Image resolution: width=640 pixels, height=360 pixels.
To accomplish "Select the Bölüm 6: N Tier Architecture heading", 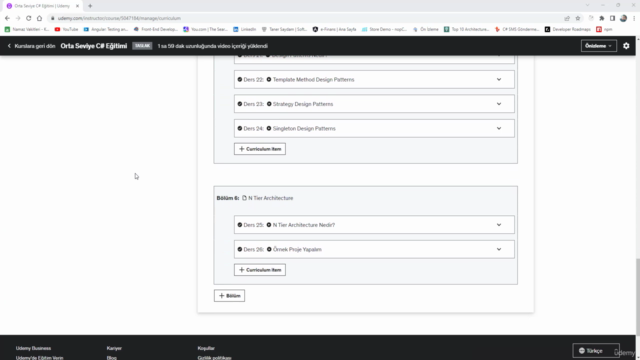I will click(x=255, y=198).
